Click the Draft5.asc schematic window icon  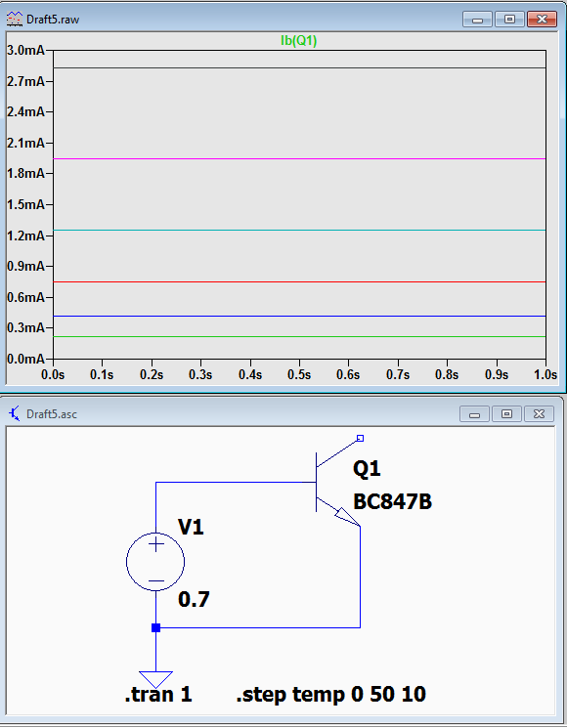point(15,413)
